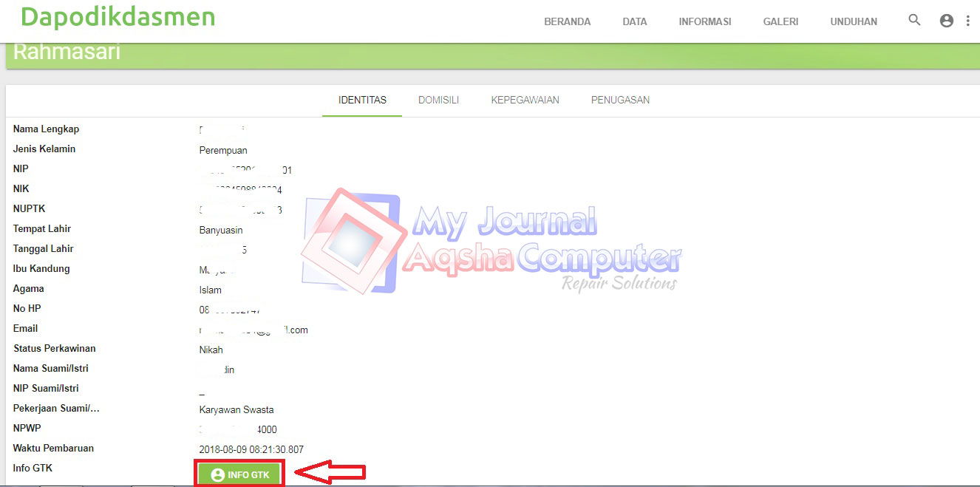The width and height of the screenshot is (980, 487).
Task: Open the search icon in header
Action: click(x=914, y=21)
